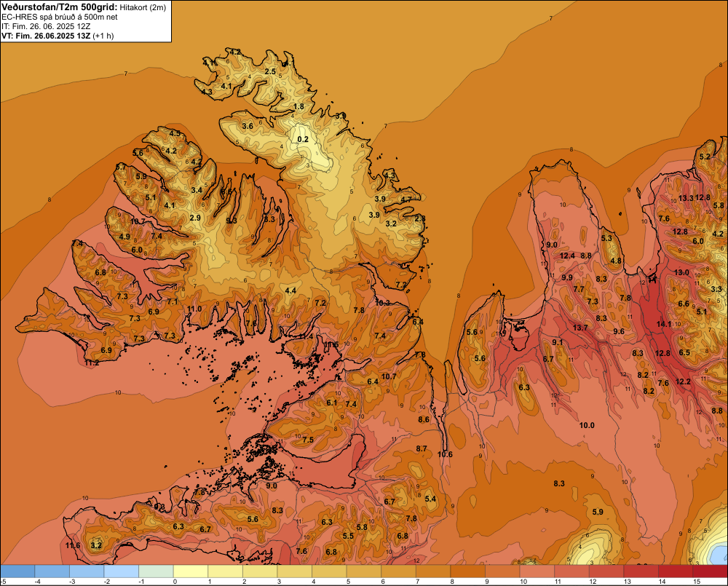
Task: Click the 'IT: Fim. 26. 06. 2025 12Z' line
Action: [46, 26]
